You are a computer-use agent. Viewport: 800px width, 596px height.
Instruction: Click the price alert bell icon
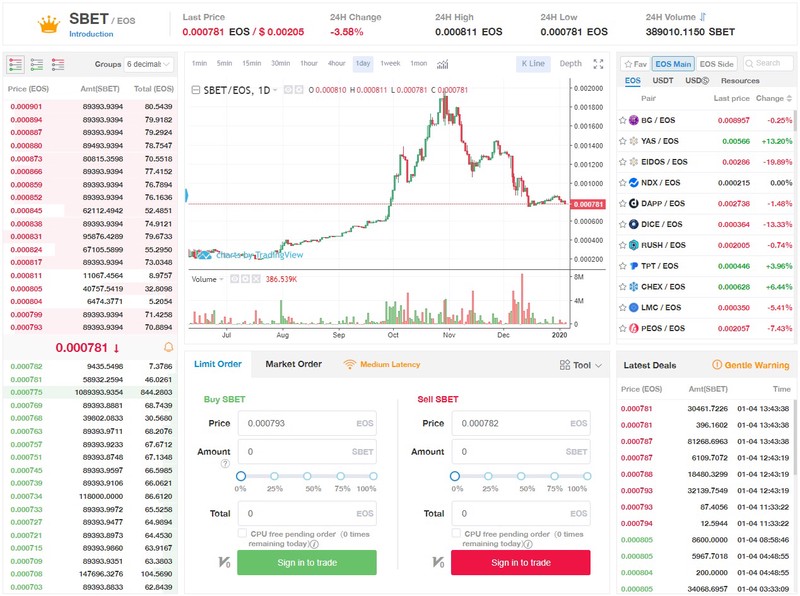168,347
